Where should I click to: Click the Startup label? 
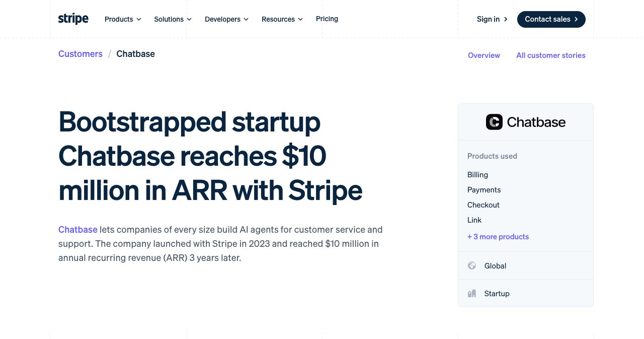497,294
